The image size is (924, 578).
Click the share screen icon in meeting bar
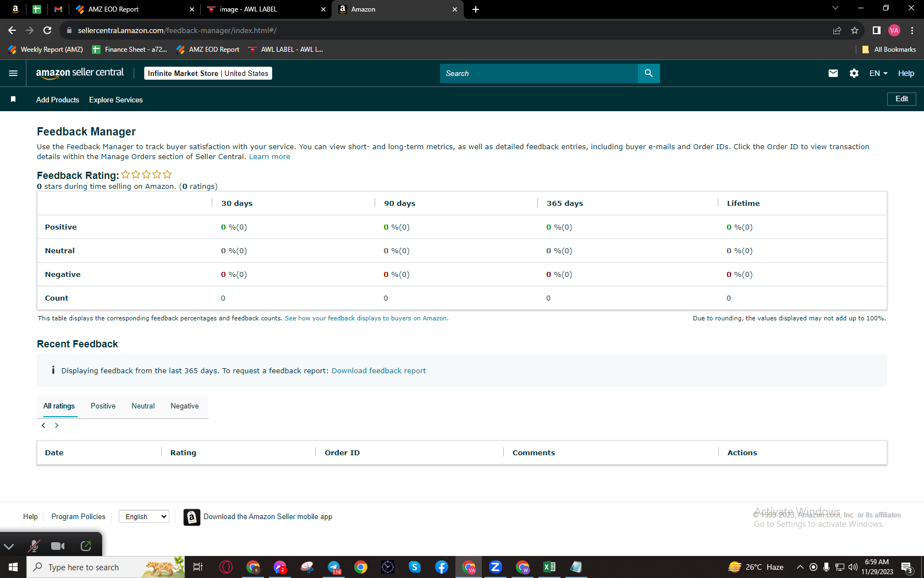[x=86, y=546]
